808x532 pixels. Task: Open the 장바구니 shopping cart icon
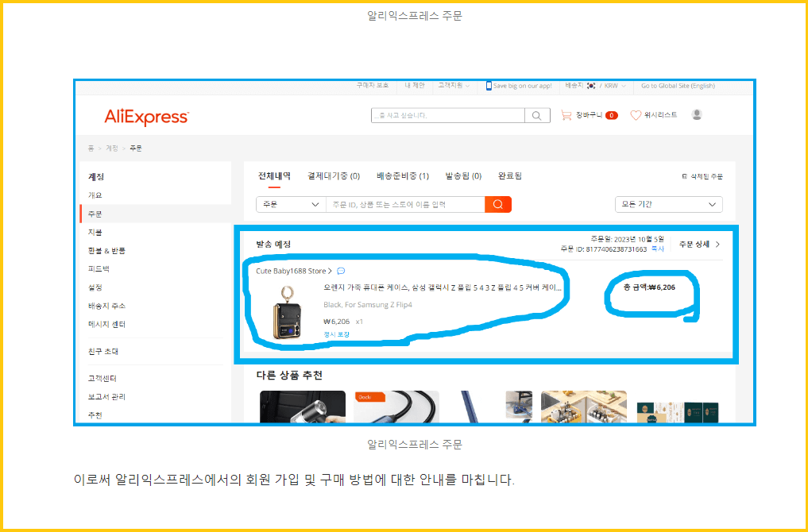pyautogui.click(x=566, y=114)
